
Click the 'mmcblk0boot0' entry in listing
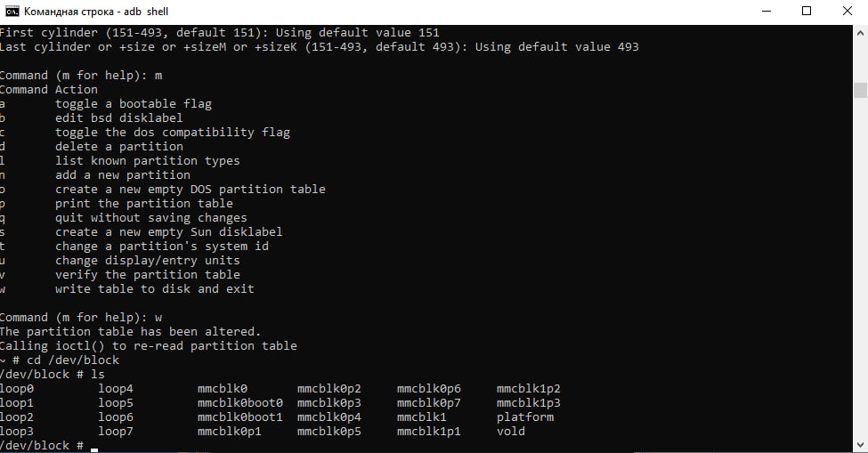point(239,402)
